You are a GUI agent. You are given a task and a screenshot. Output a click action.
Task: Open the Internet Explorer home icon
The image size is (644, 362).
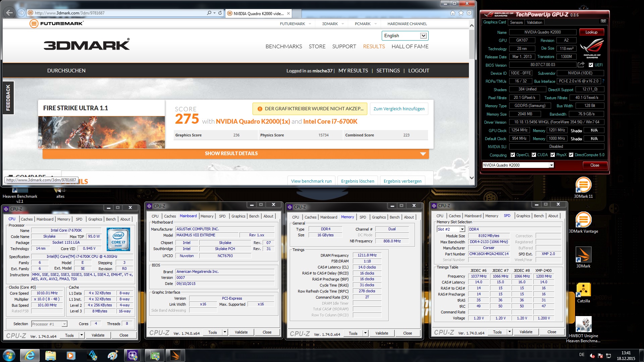452,13
